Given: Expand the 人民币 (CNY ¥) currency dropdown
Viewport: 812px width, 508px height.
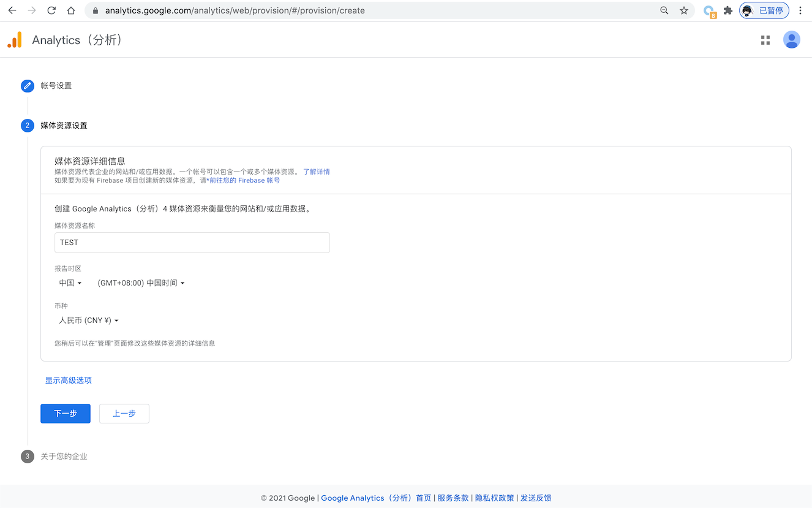Looking at the screenshot, I should tap(88, 320).
